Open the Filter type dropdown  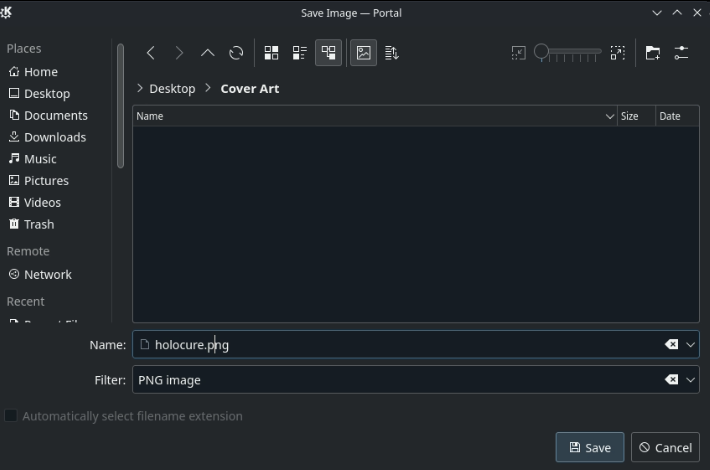690,380
